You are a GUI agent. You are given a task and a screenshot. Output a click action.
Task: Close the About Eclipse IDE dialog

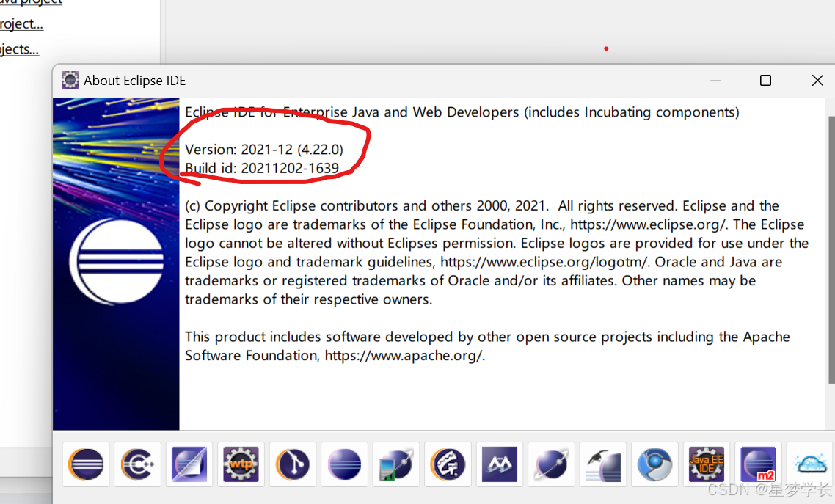817,81
